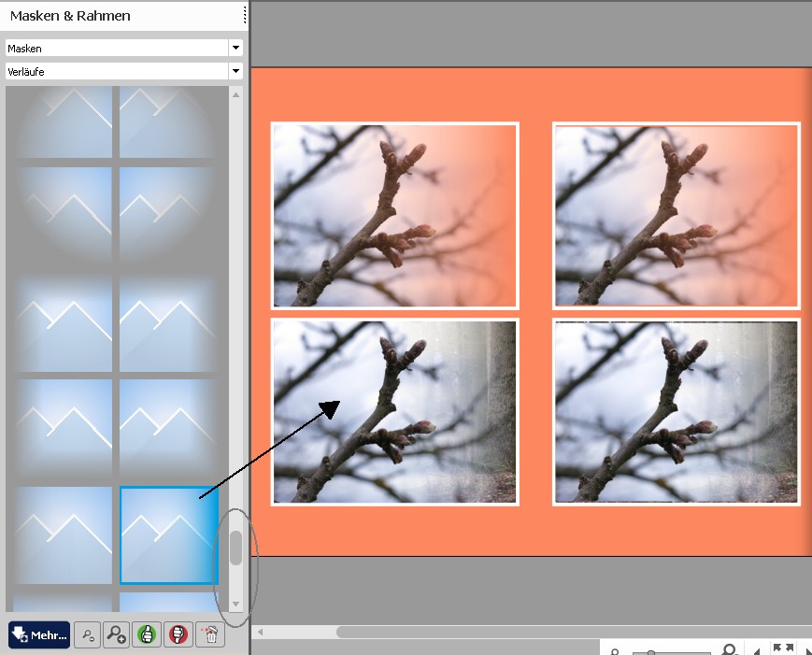Screen dimensions: 812x655
Task: Select the fourth-row right mask thumbnail
Action: click(x=169, y=429)
